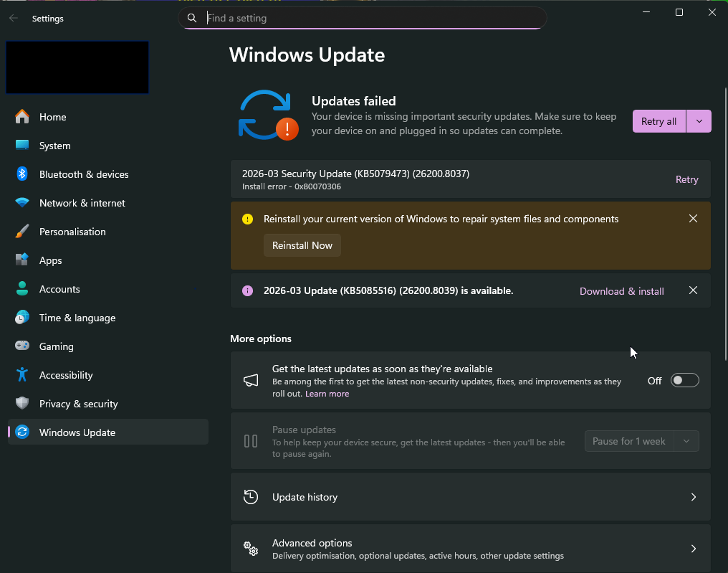The image size is (728, 573).
Task: Open Apps settings label
Action: tap(51, 261)
